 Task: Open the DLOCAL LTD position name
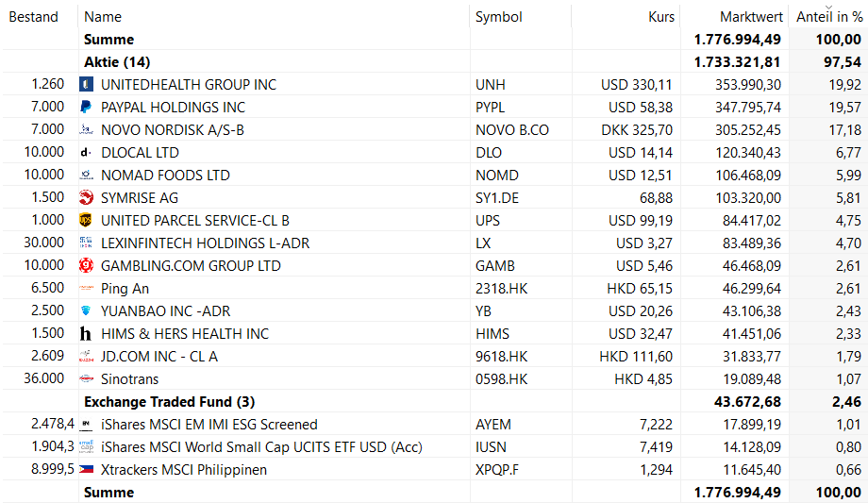pos(140,153)
